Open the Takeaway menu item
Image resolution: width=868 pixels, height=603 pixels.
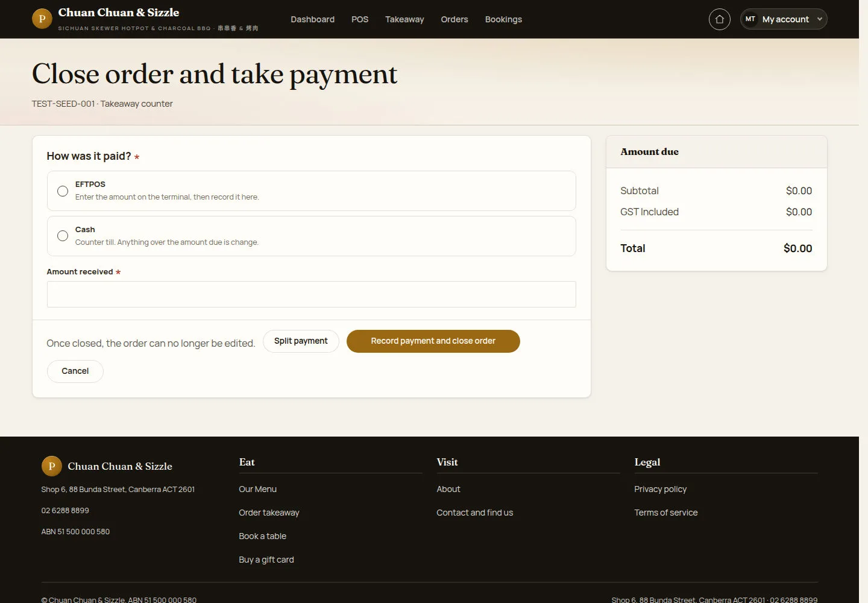(404, 19)
